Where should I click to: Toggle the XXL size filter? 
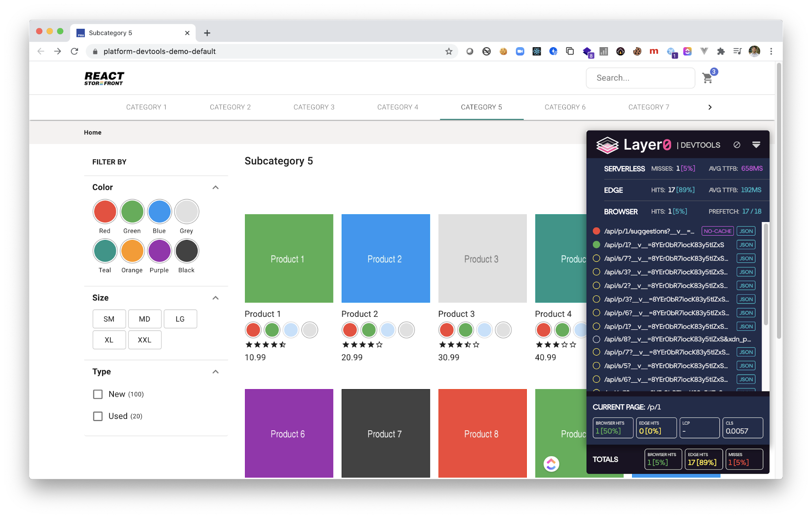145,340
